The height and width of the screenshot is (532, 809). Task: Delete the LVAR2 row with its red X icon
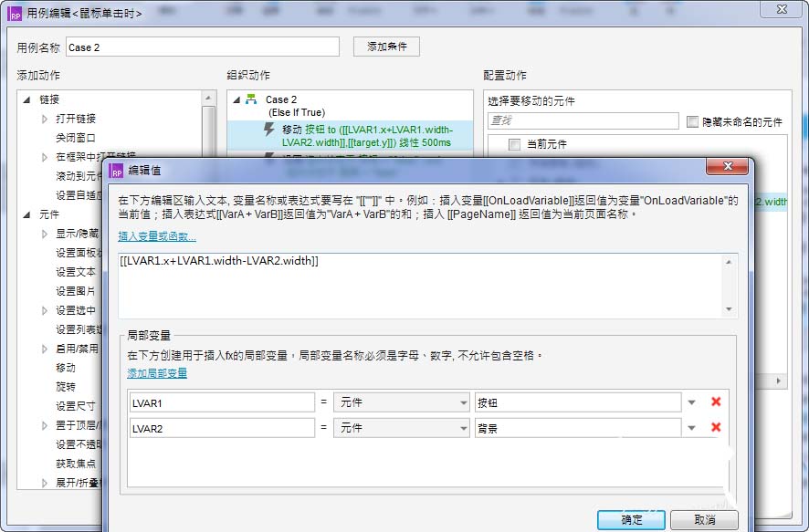coord(716,427)
